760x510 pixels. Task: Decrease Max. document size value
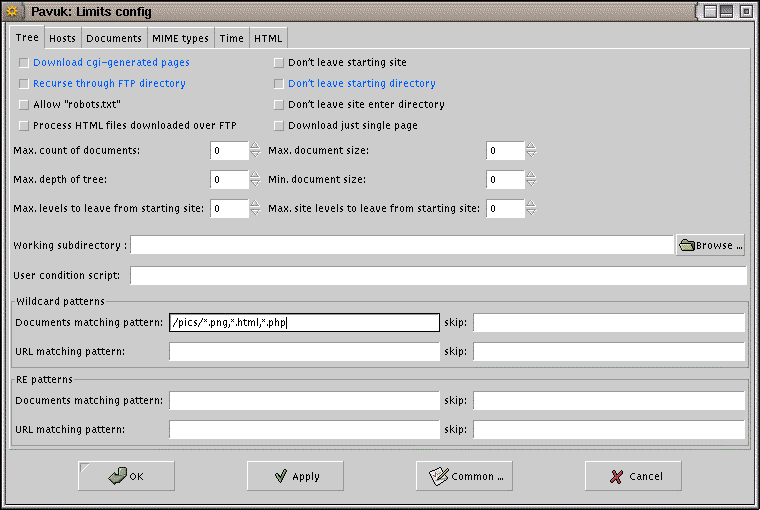[x=531, y=155]
